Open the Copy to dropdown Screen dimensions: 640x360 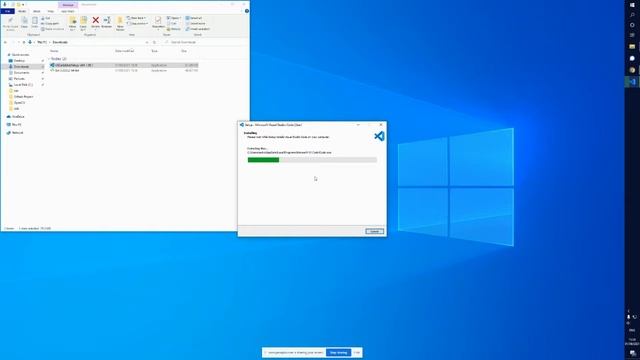(83, 24)
